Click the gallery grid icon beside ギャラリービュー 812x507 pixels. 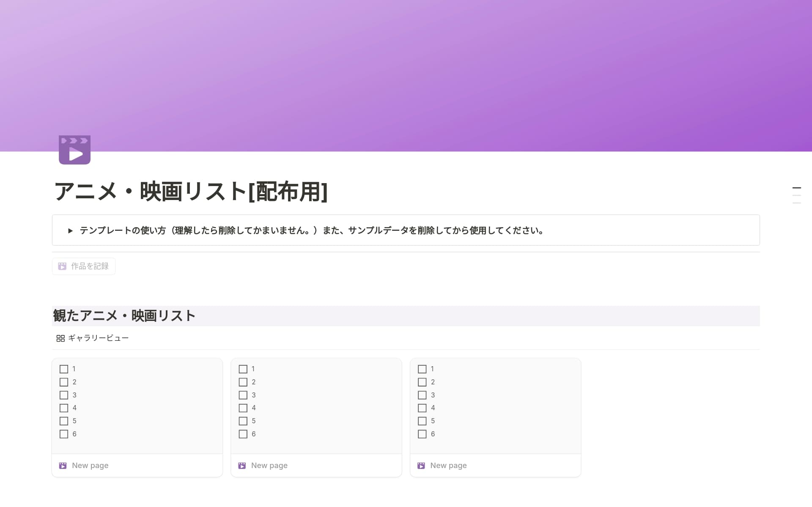pyautogui.click(x=60, y=338)
